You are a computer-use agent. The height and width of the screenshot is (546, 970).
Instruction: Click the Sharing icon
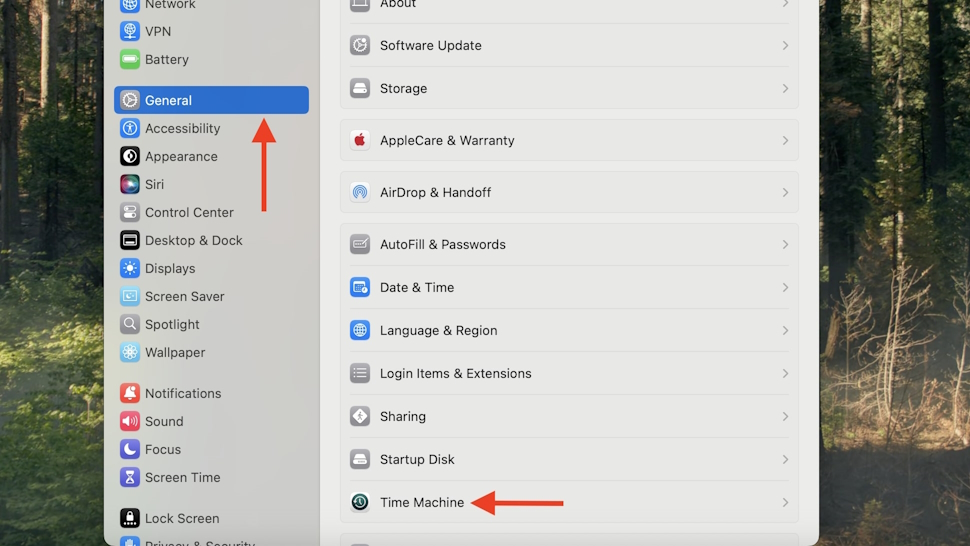(360, 416)
